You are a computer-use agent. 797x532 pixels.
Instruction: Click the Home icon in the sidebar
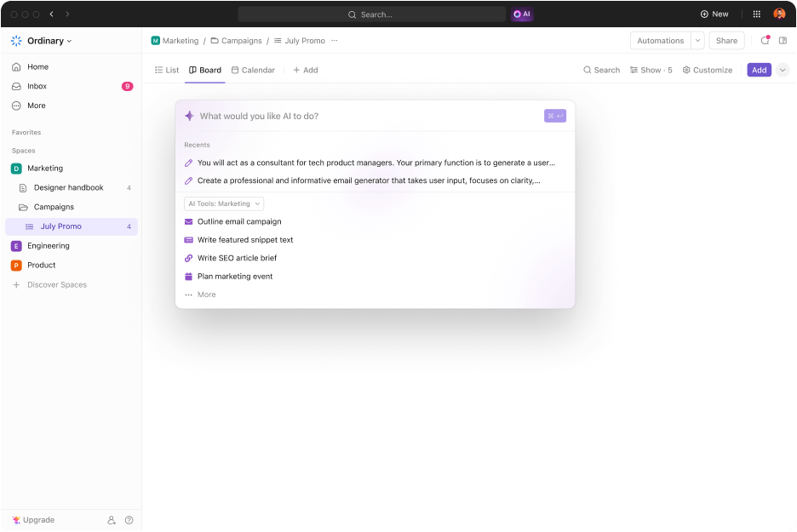pyautogui.click(x=15, y=66)
